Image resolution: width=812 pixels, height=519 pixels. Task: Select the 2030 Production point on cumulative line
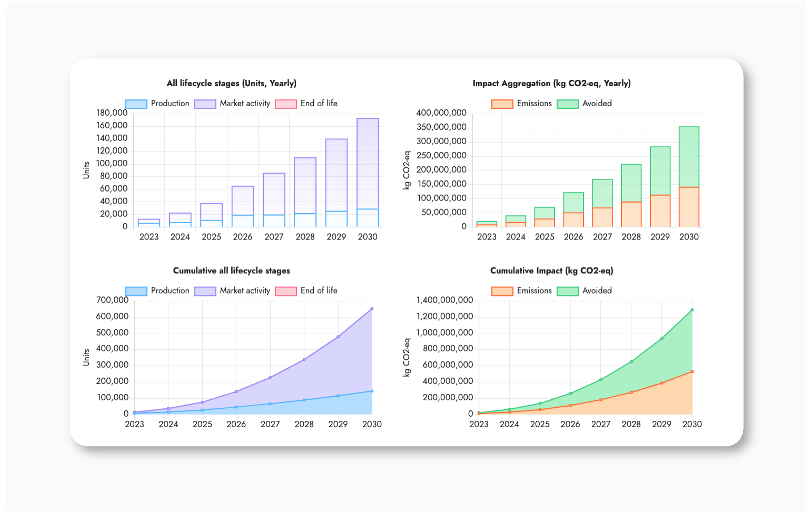click(x=372, y=391)
